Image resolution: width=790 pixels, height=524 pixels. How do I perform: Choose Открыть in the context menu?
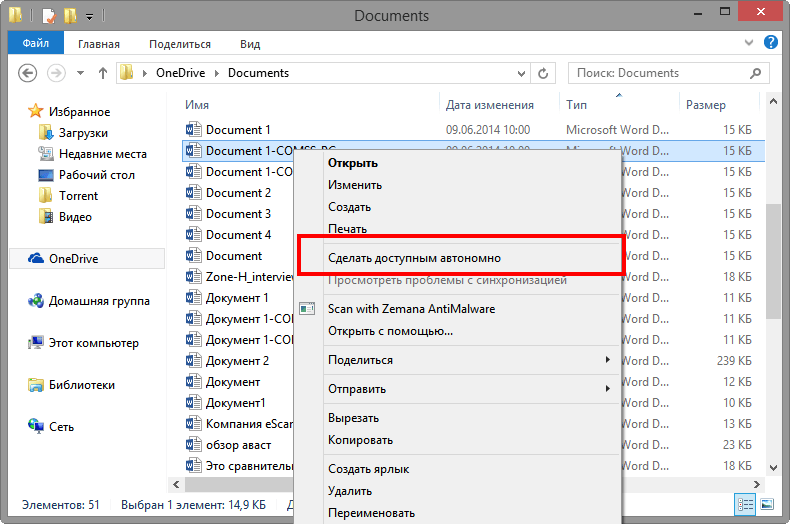click(353, 163)
